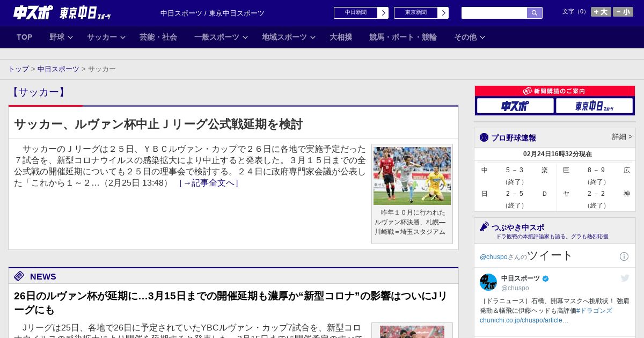The image size is (644, 338).
Task: Open ルヴァン杯中止 headline article
Action: coord(158,124)
